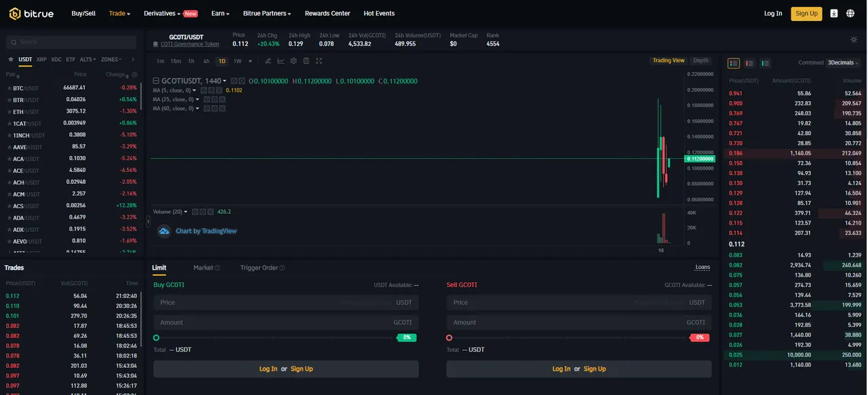Screen dimensions: 868x395
Task: Click the Market order help icon
Action: (x=218, y=268)
